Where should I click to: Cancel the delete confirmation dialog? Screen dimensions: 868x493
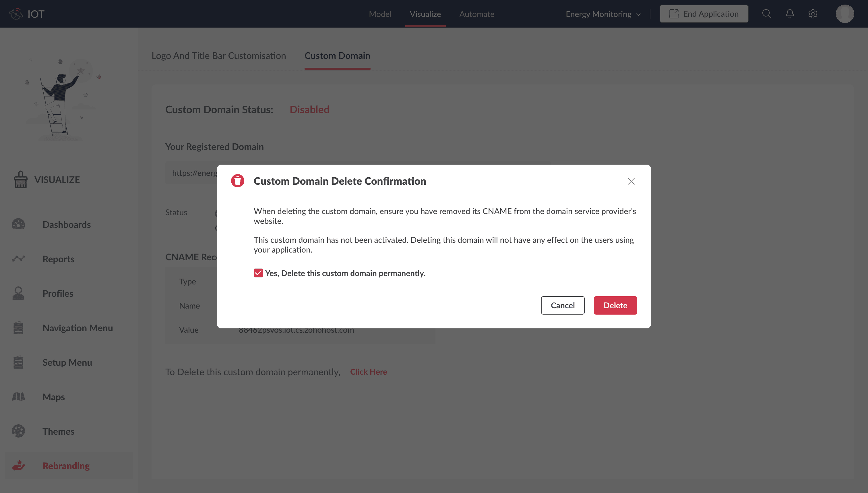(x=562, y=305)
